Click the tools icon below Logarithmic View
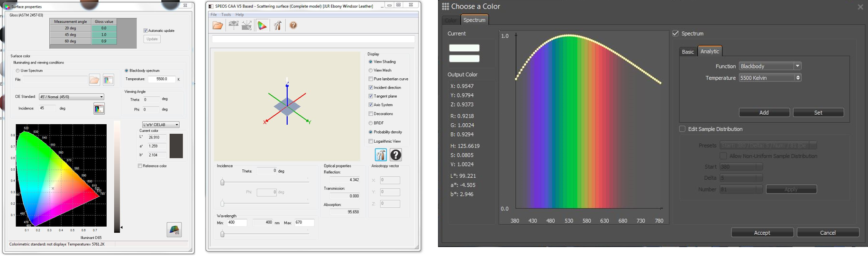 point(381,155)
